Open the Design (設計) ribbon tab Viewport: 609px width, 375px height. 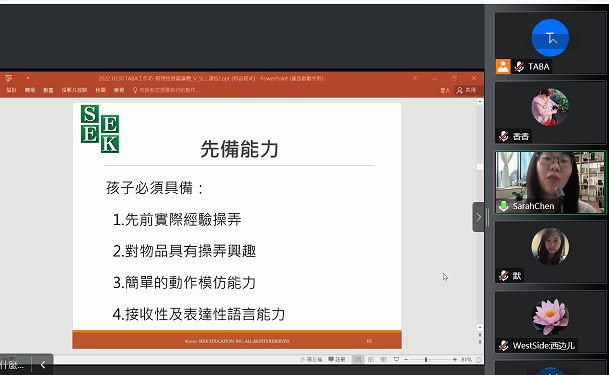click(x=11, y=90)
